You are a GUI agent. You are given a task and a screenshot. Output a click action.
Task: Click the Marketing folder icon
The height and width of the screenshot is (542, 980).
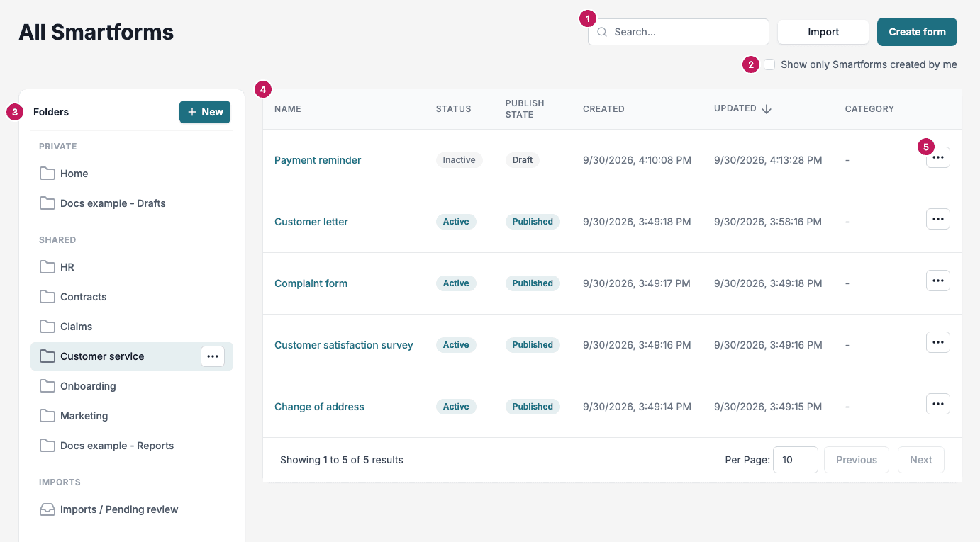tap(48, 416)
